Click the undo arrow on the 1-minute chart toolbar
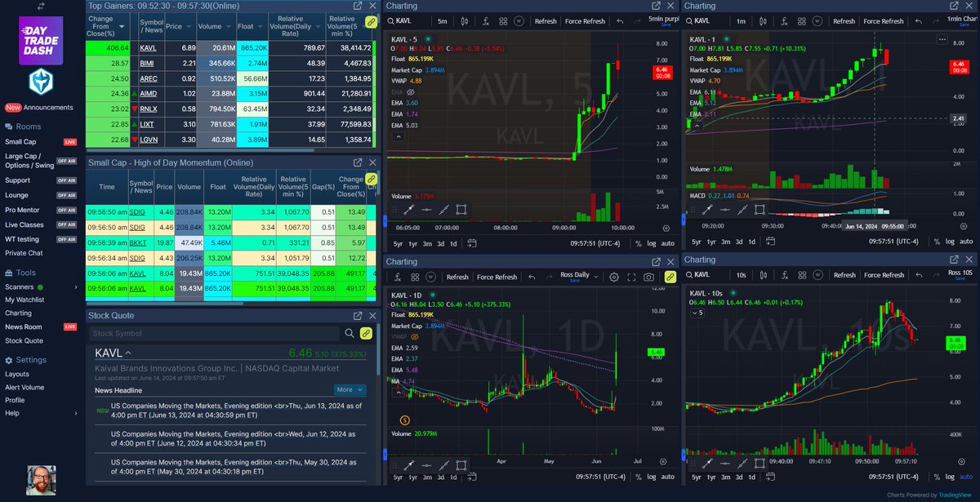Image resolution: width=980 pixels, height=502 pixels. click(919, 21)
